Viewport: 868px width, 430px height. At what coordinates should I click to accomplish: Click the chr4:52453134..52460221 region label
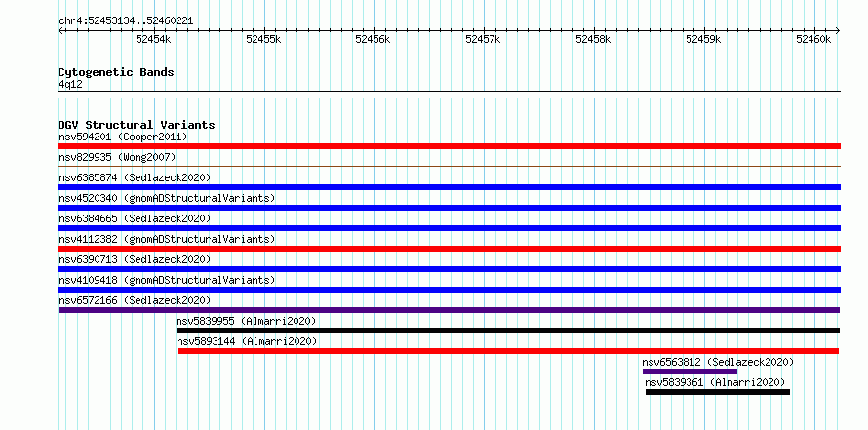126,21
